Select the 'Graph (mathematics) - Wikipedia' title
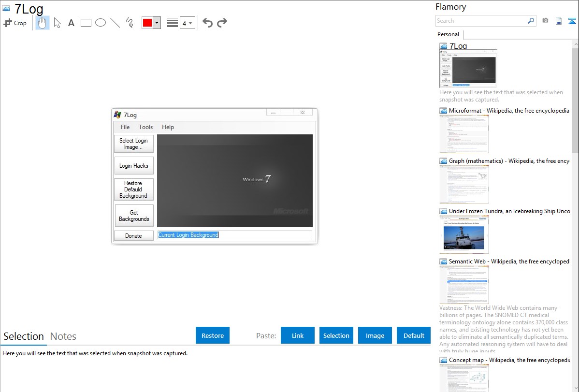The width and height of the screenshot is (579, 392). [x=509, y=161]
